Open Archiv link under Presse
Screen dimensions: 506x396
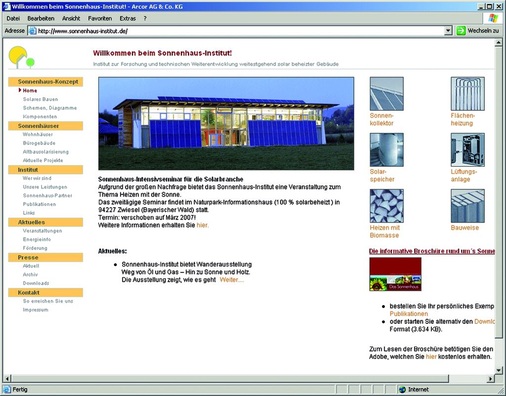(x=30, y=274)
